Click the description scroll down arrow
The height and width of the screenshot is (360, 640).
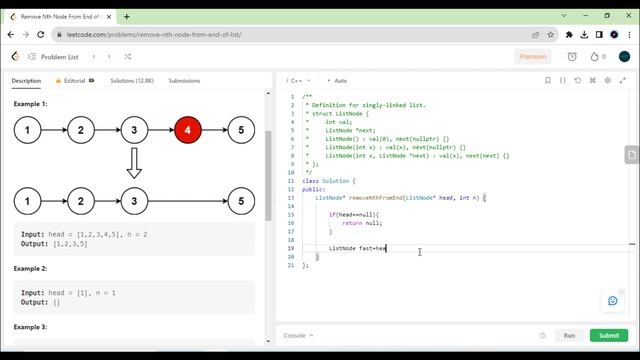268,341
